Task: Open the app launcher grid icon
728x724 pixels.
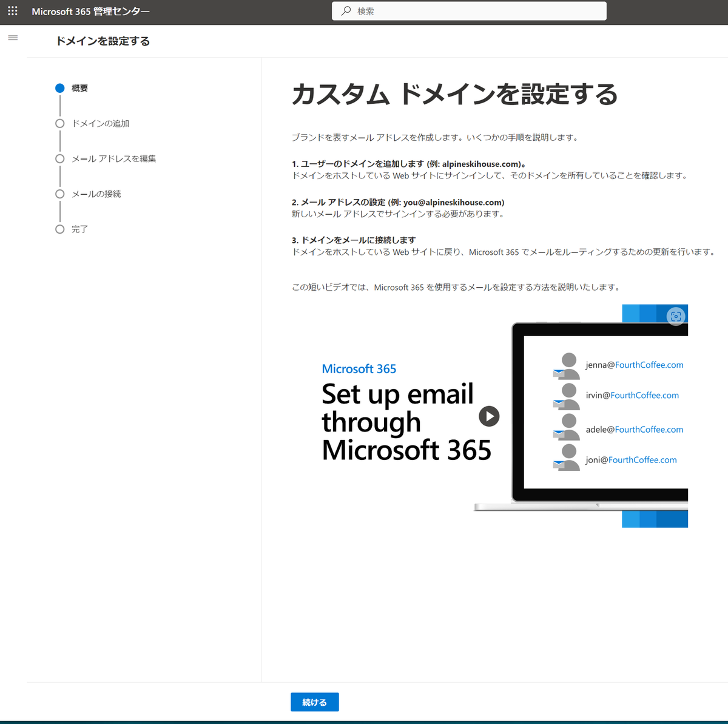Action: point(13,11)
